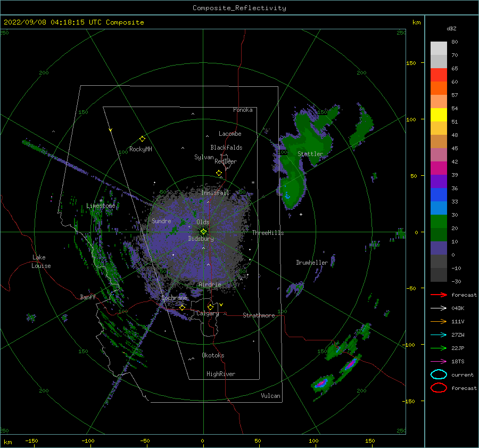Click the forecast label beside the red arrow
The image size is (479, 448).
tap(464, 295)
